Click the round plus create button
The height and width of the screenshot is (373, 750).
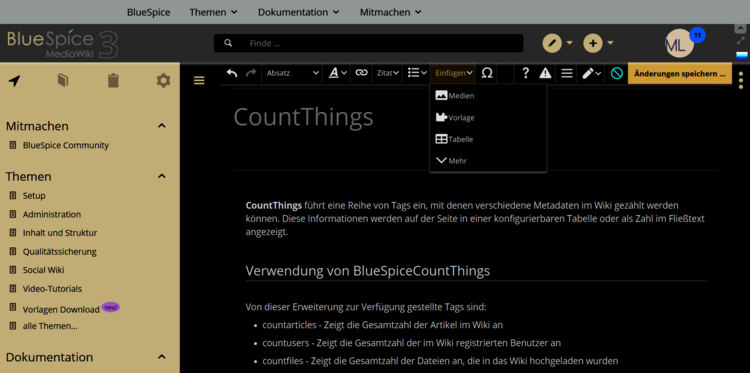click(593, 44)
